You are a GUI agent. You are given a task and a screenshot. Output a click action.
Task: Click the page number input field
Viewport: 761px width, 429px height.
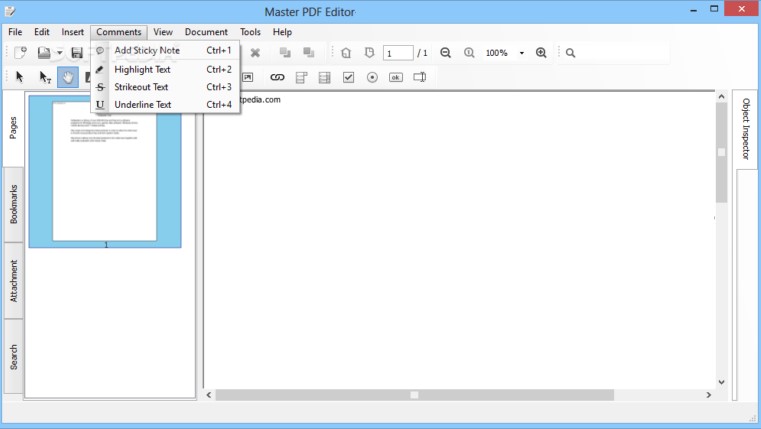pyautogui.click(x=398, y=52)
